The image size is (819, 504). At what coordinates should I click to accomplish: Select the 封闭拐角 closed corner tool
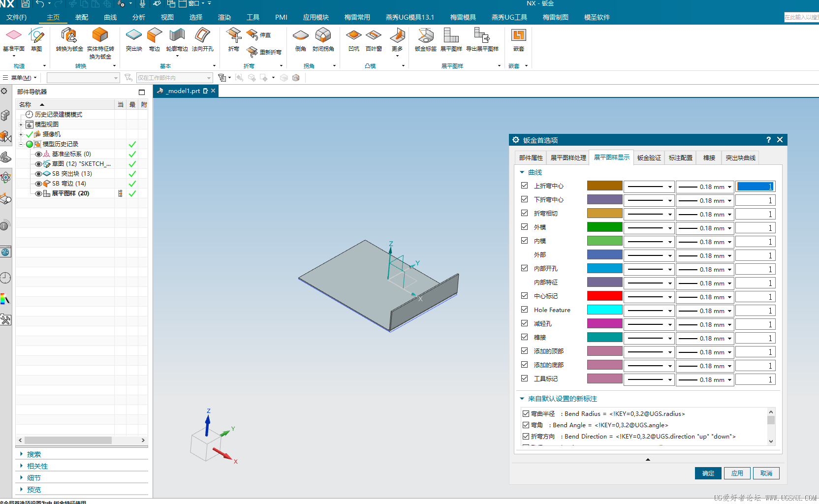(x=323, y=39)
